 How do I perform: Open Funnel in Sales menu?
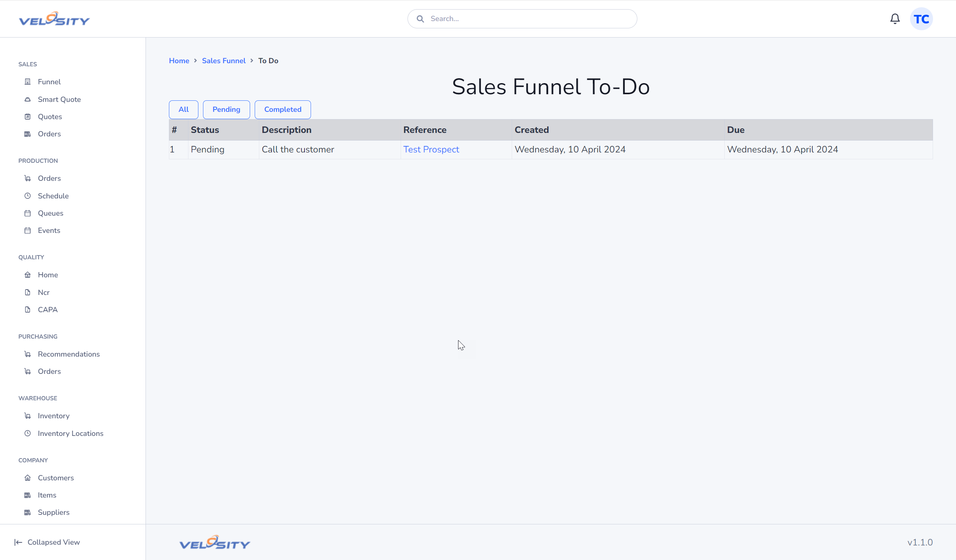coord(49,82)
